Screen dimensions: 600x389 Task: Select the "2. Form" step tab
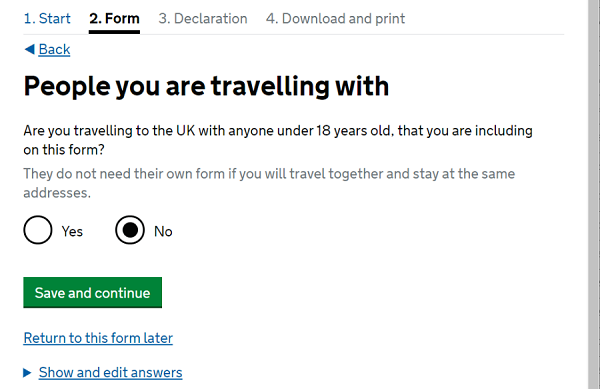coord(114,18)
